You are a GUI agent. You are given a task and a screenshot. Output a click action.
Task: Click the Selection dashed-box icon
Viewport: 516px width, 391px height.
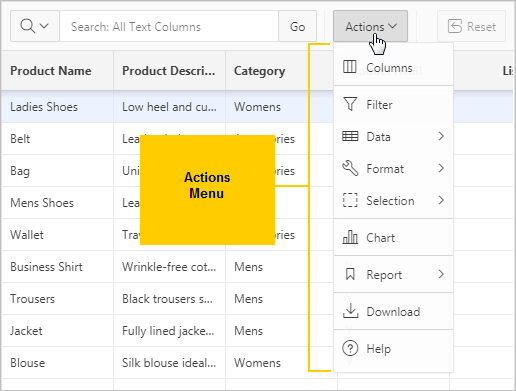point(350,200)
